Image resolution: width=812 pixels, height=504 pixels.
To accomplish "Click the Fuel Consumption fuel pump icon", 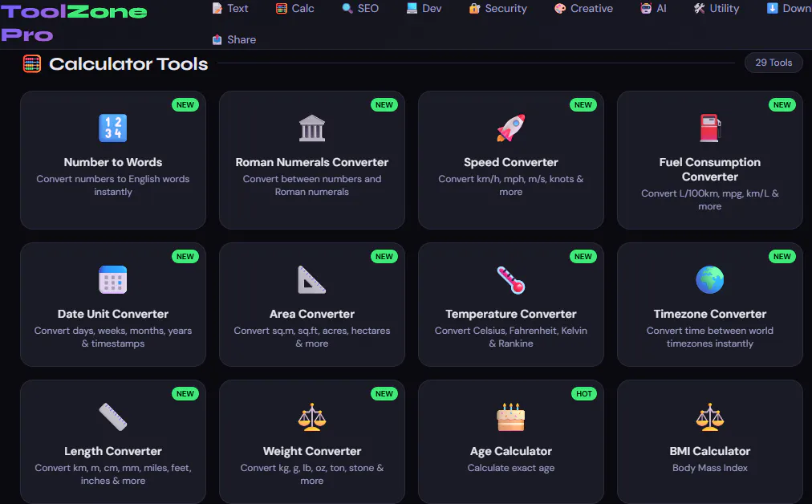I will click(x=709, y=128).
